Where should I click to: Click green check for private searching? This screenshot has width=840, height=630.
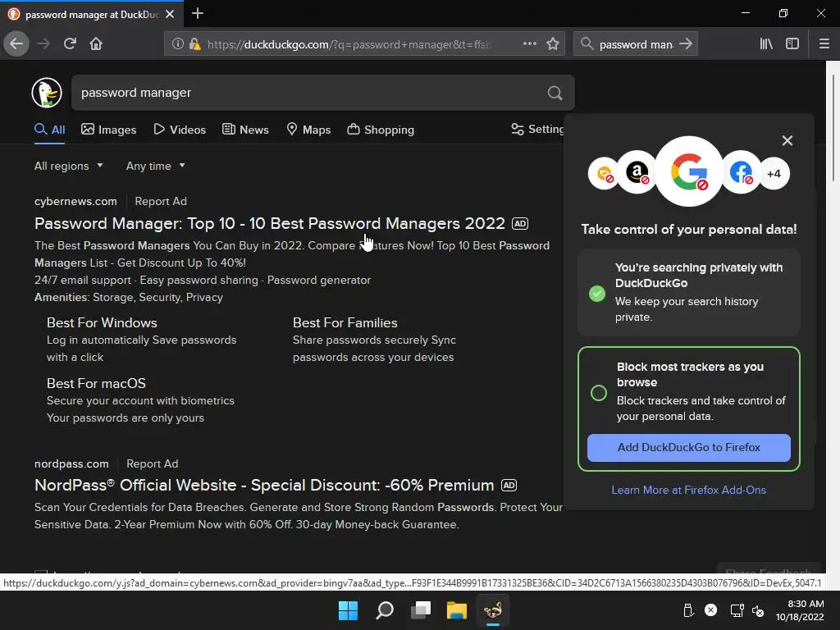click(x=597, y=294)
